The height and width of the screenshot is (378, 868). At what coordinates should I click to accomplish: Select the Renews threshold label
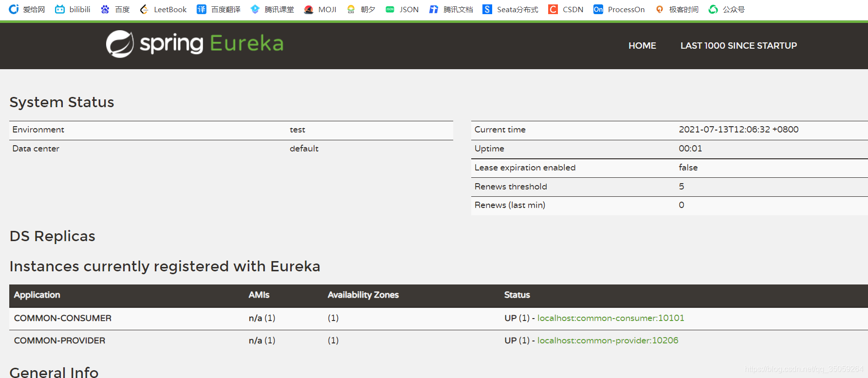tap(511, 187)
